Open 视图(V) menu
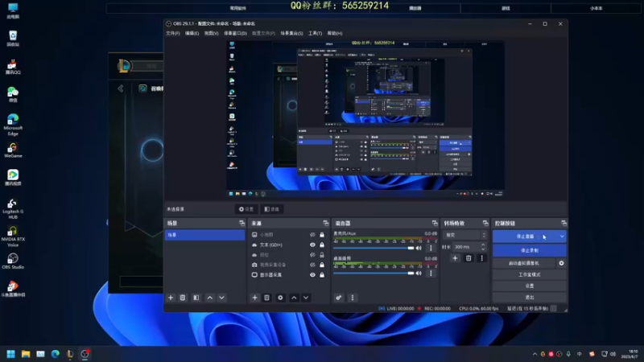Image resolution: width=644 pixels, height=362 pixels. [212, 33]
